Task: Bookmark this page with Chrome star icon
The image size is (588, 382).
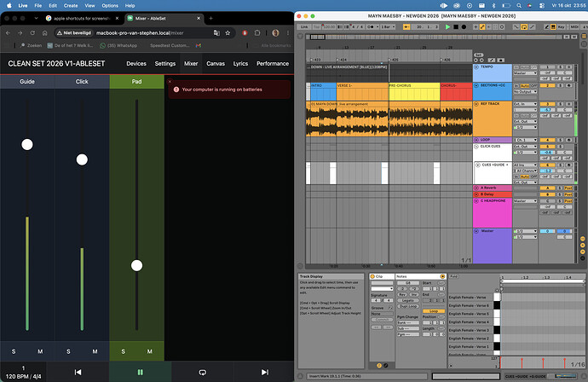Action: (x=228, y=33)
